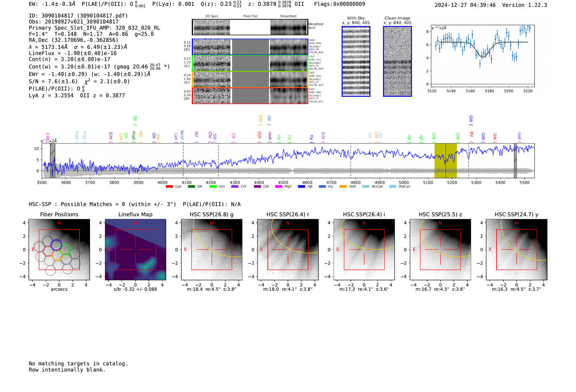Click the Cont(n) = 3.20(±0.00)e-17 line
The height and width of the screenshot is (392, 576).
click(70, 59)
